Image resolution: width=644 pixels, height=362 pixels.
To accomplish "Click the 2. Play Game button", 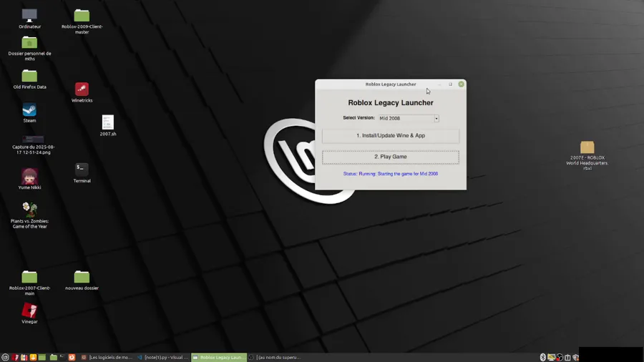I will [391, 157].
